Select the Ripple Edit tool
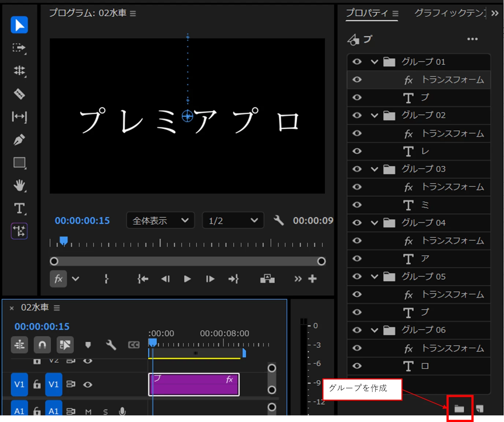This screenshot has width=504, height=422. pos(19,70)
